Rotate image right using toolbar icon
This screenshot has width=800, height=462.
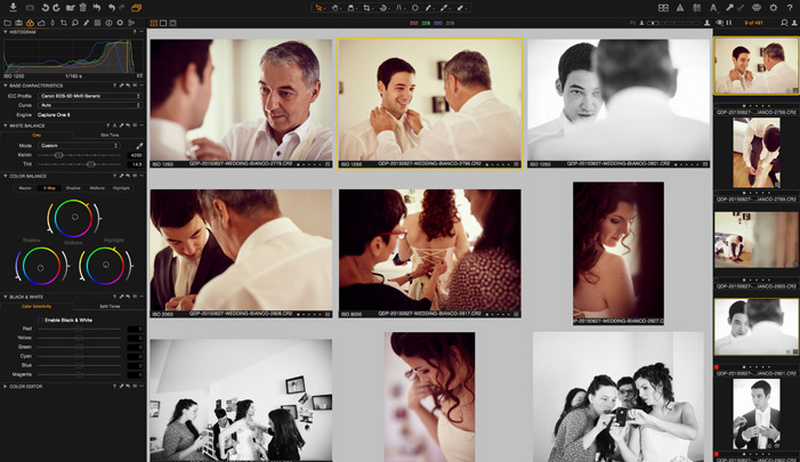[56, 8]
